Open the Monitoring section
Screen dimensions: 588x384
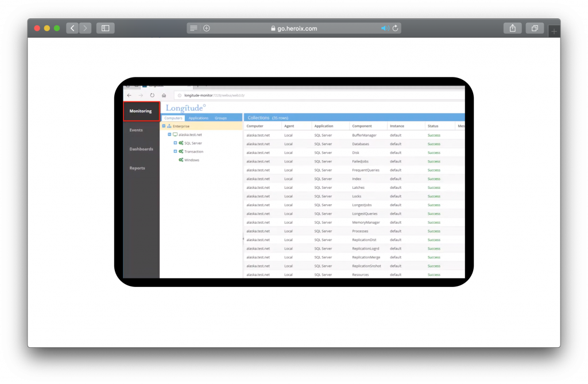point(141,111)
